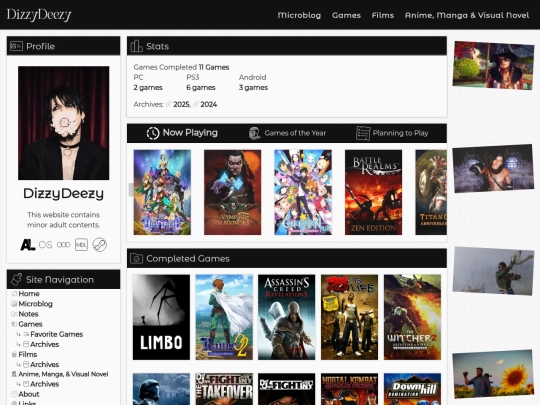The image size is (540, 405).
Task: Open the Mortal Kombat Shaolin Monks cover
Action: [x=350, y=389]
